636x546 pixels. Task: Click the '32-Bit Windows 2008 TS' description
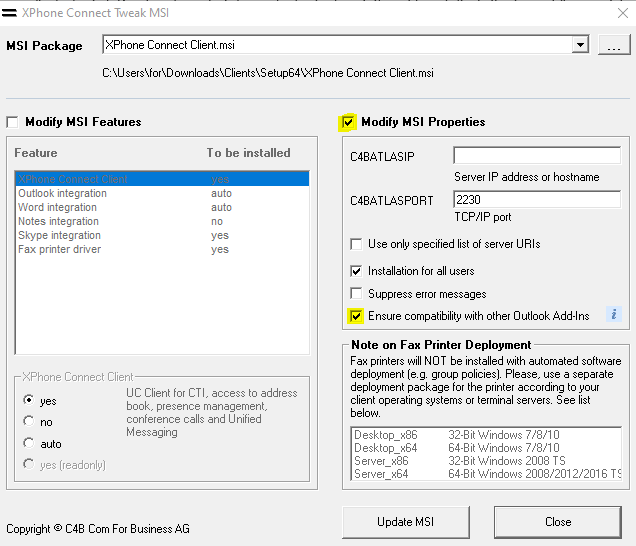tap(507, 461)
